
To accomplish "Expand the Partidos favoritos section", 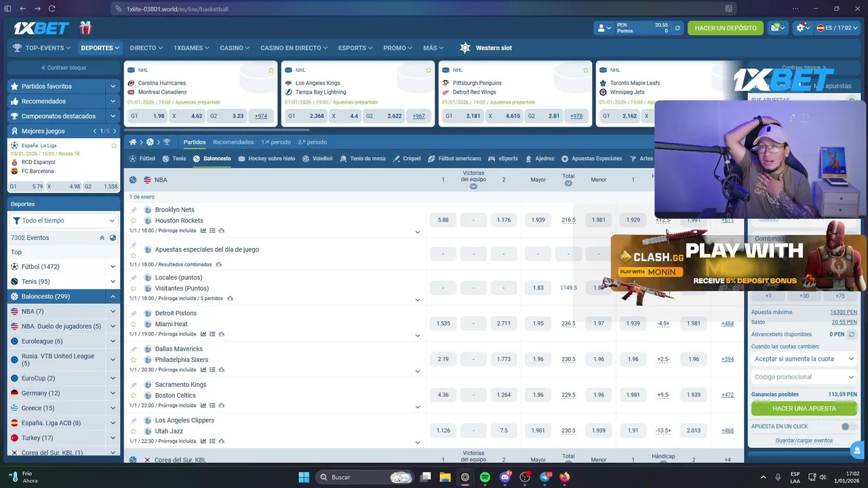I will [x=113, y=86].
